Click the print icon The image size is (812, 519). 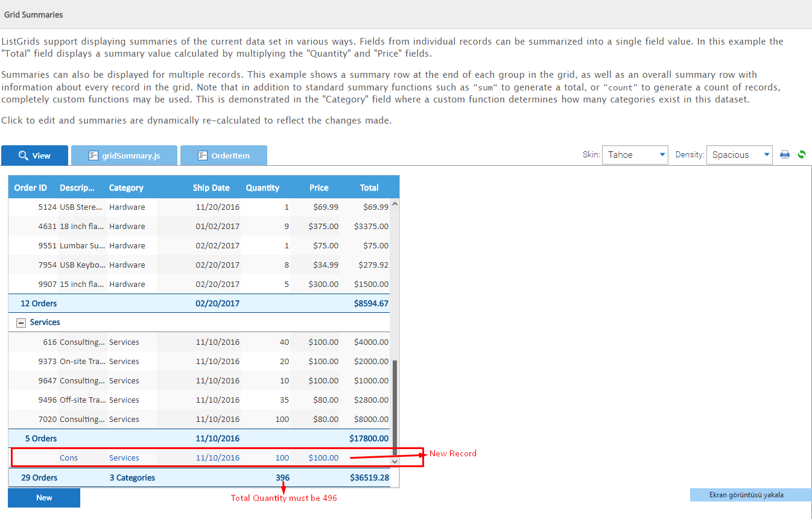[x=785, y=154]
